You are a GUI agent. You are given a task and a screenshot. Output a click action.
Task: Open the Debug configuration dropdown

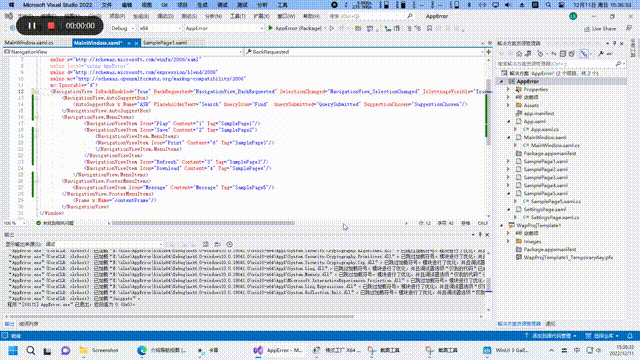coord(123,29)
